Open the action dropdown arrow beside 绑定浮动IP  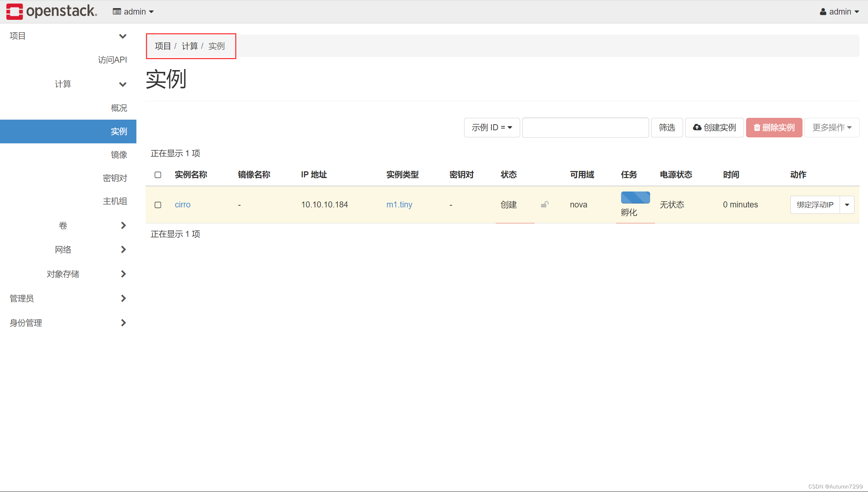pyautogui.click(x=847, y=205)
